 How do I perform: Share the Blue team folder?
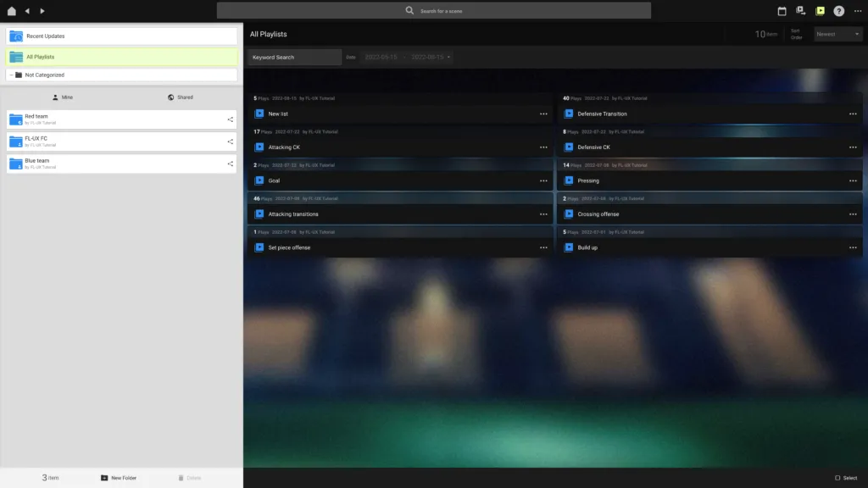(x=231, y=164)
